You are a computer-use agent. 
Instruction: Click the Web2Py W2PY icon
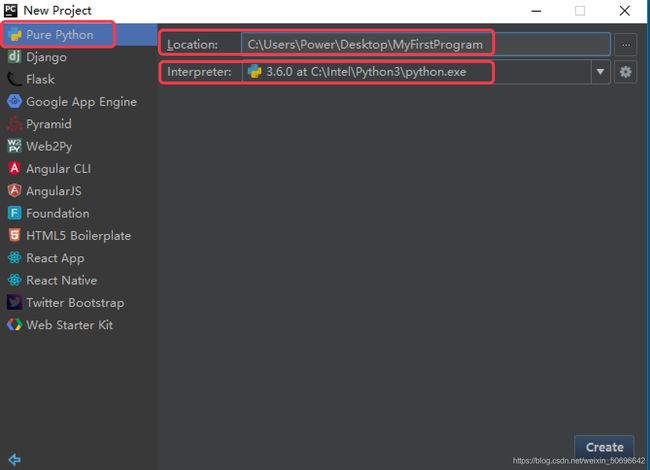click(15, 146)
